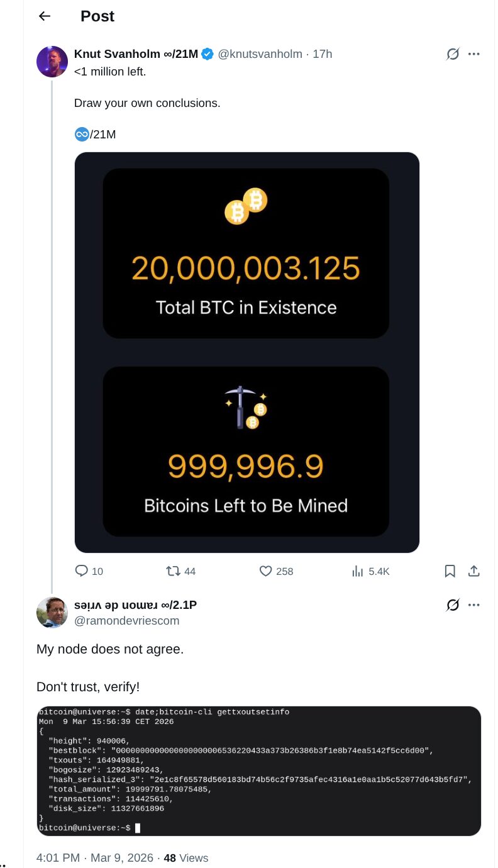
Task: Open the Bitcoin supply image
Action: pos(246,352)
